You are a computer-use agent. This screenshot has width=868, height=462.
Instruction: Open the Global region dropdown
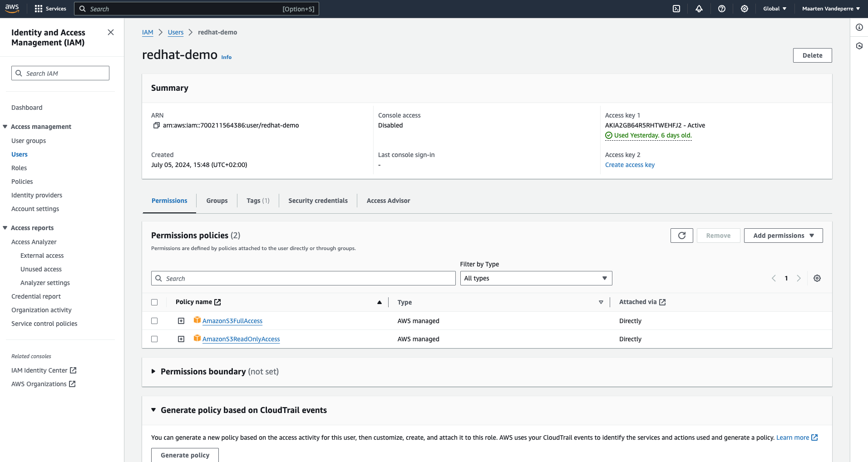tap(774, 9)
